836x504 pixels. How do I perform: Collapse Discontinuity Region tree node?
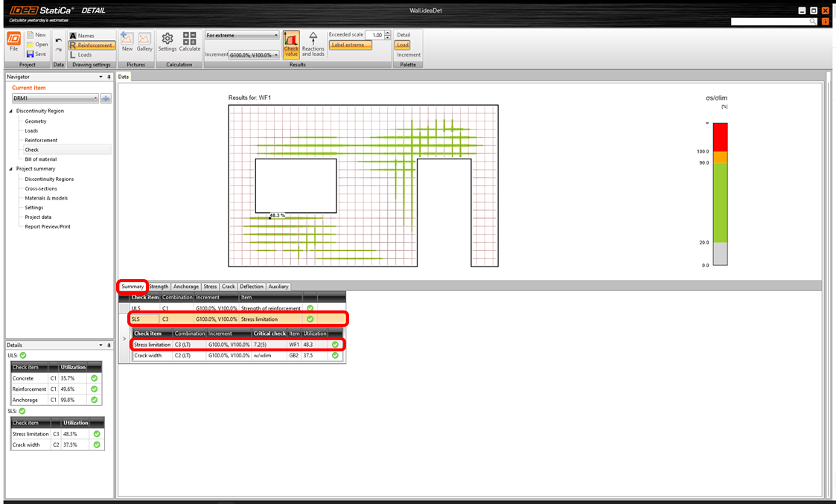click(10, 111)
